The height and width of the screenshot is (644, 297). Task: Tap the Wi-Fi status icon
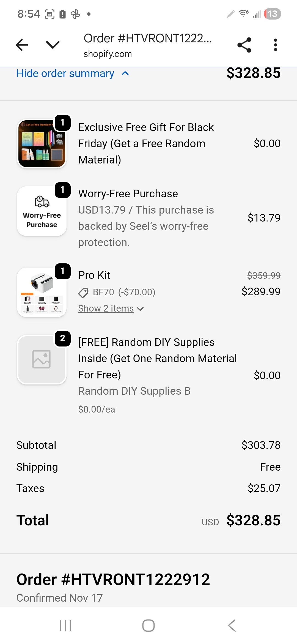pos(244,13)
